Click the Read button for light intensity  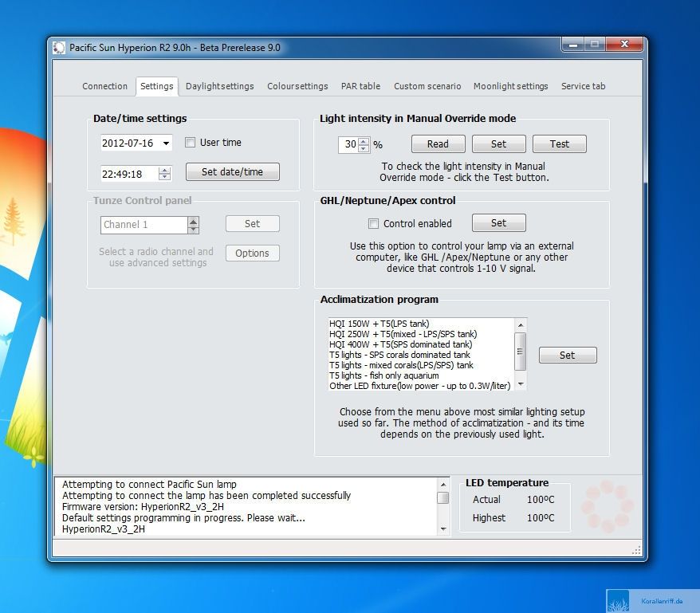click(438, 143)
